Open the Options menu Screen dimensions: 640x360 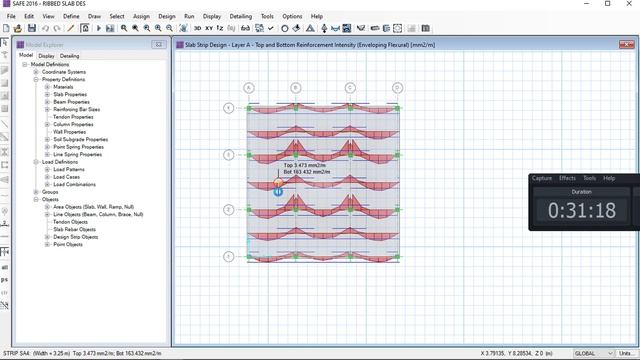point(292,16)
